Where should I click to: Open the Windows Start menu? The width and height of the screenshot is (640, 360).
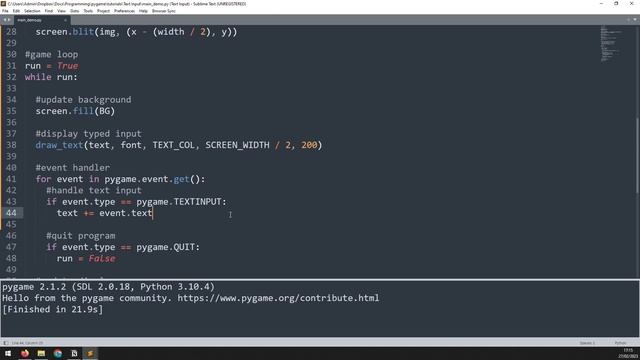pyautogui.click(x=8, y=353)
